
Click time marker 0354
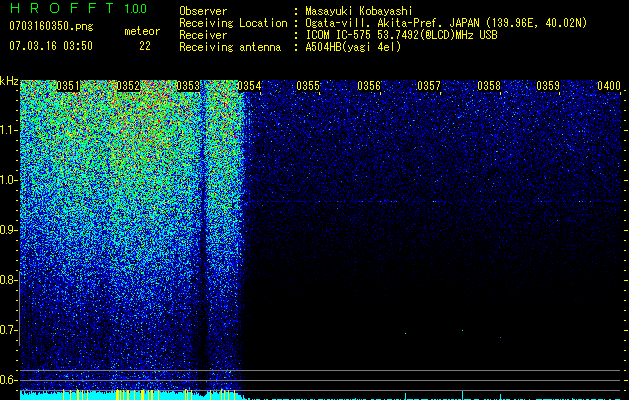click(x=249, y=86)
